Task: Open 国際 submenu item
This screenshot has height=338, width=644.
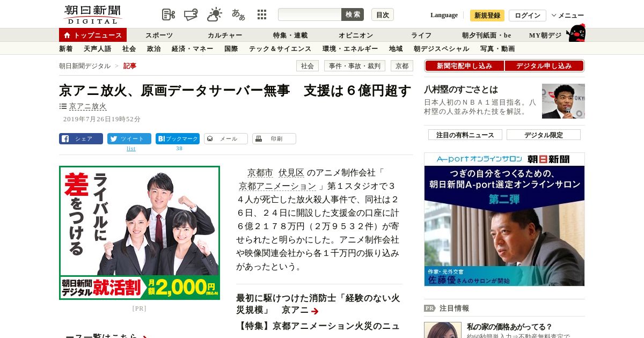Action: (x=231, y=49)
